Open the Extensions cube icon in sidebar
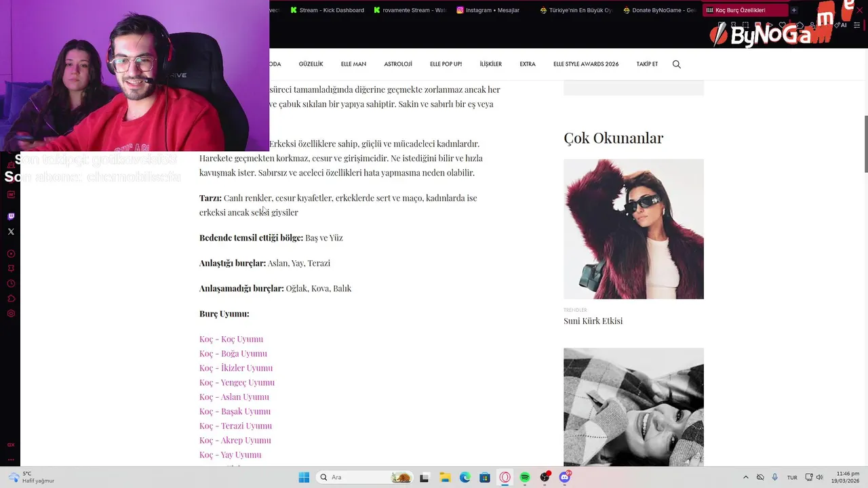The width and height of the screenshot is (868, 488). tap(11, 298)
